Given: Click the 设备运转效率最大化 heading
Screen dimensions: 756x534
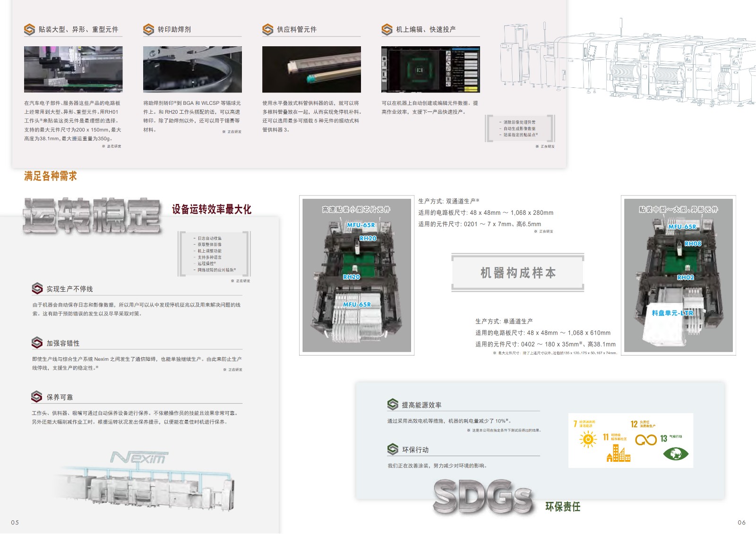Looking at the screenshot, I should [211, 209].
